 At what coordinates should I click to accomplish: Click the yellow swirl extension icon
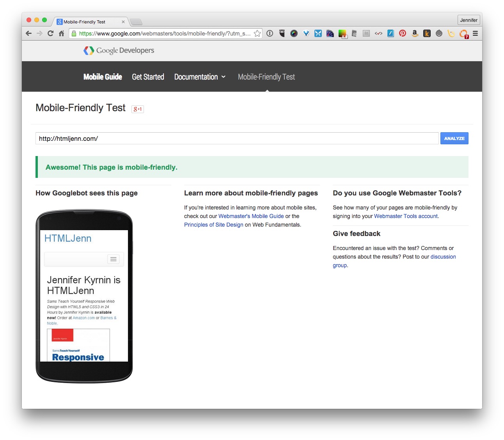451,34
